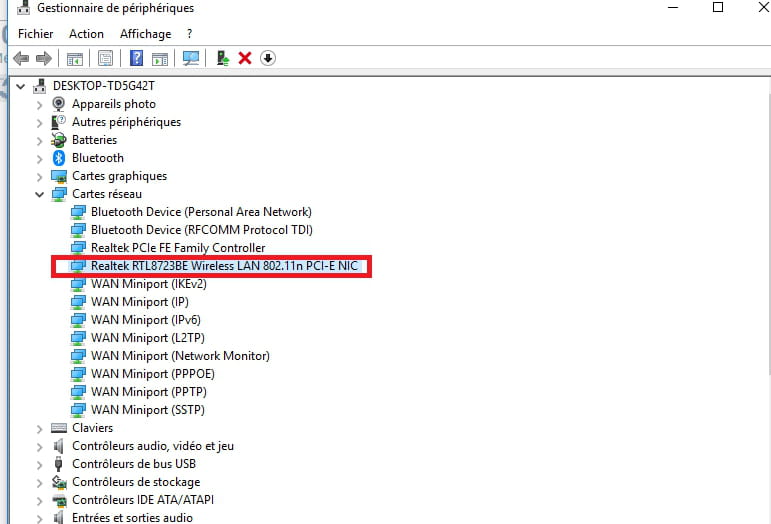
Task: Expand the Contrôleurs audio, vidéo et jeu node
Action: (39, 447)
